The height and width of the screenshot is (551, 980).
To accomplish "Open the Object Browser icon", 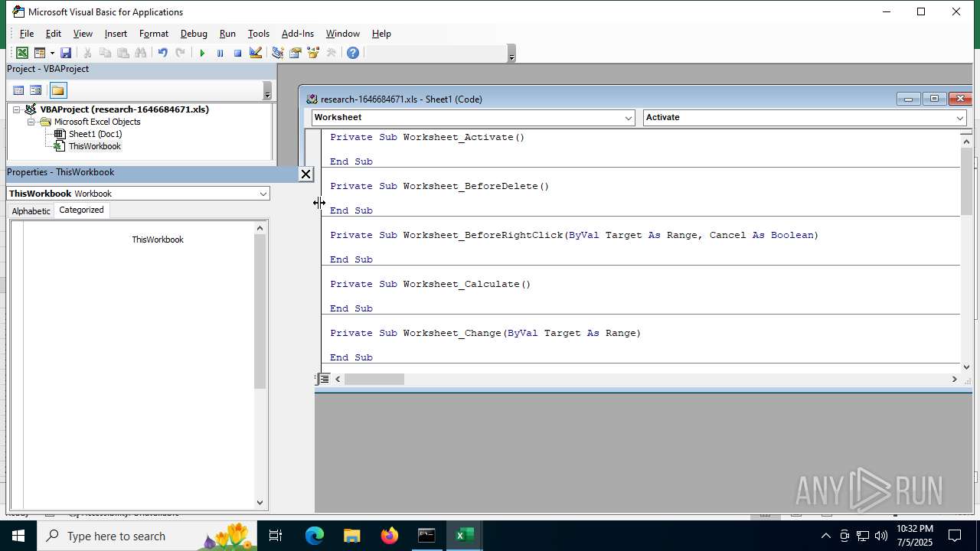I will pyautogui.click(x=313, y=53).
